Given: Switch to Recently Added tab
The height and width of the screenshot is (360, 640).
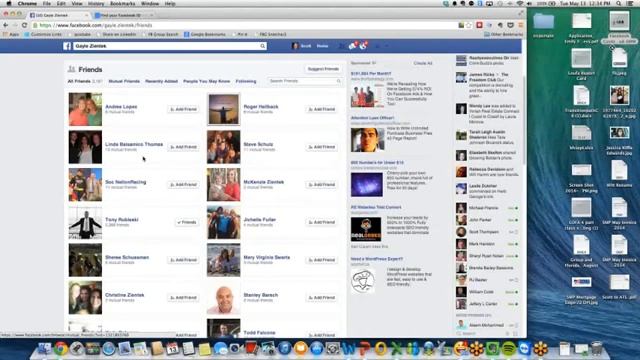Looking at the screenshot, I should pyautogui.click(x=161, y=81).
